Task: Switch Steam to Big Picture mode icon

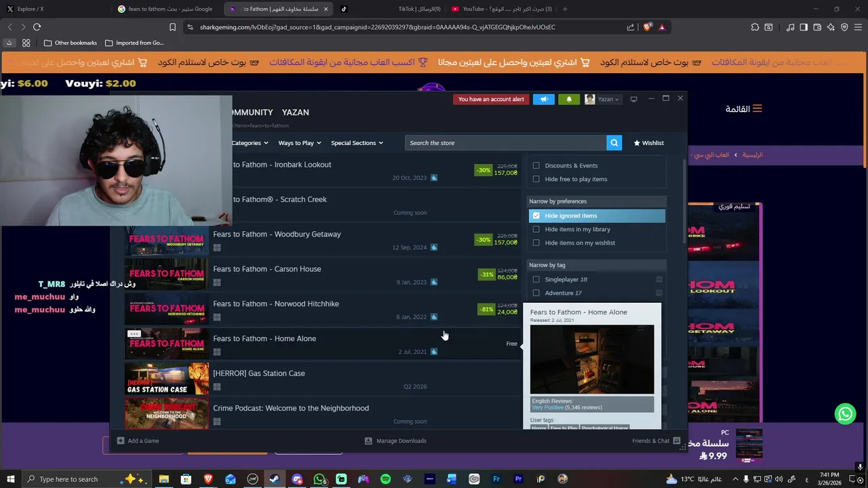Action: (633, 99)
